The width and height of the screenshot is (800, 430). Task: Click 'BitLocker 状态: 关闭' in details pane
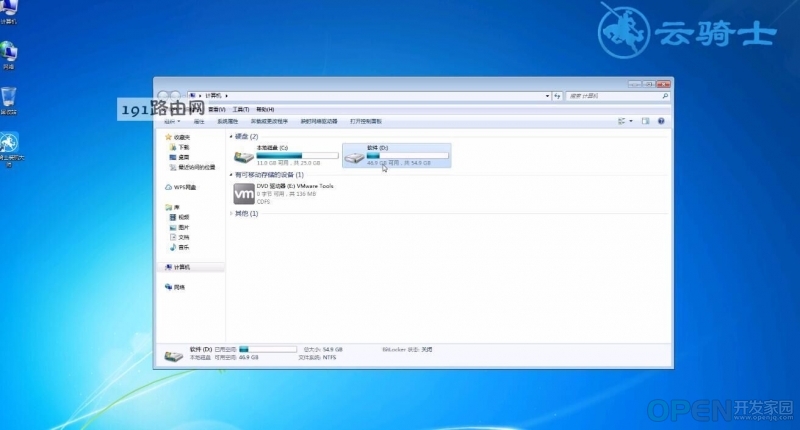(x=407, y=350)
